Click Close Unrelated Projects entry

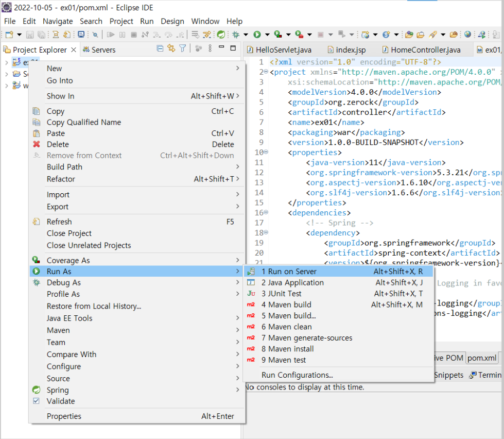coord(137,245)
